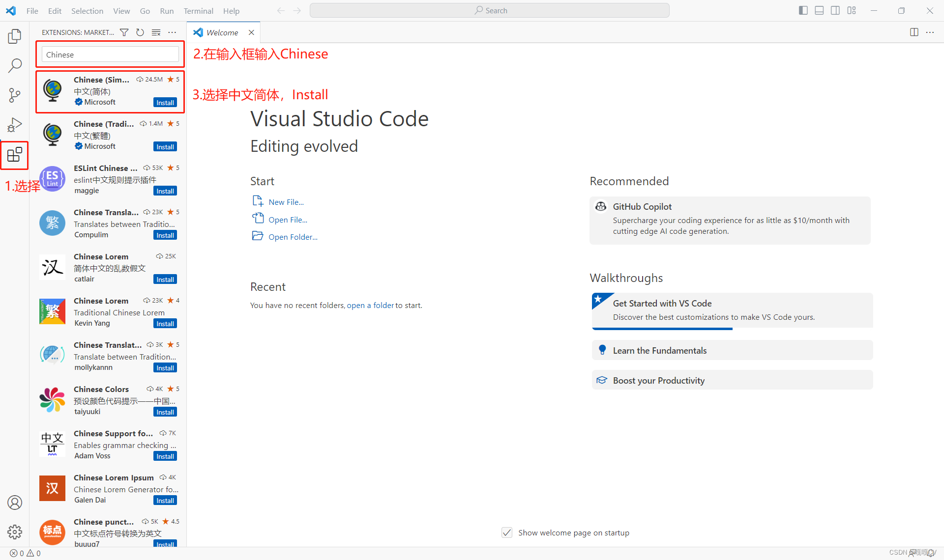Install Chinese (Simplified) language pack
This screenshot has height=560, width=944.
coord(165,103)
